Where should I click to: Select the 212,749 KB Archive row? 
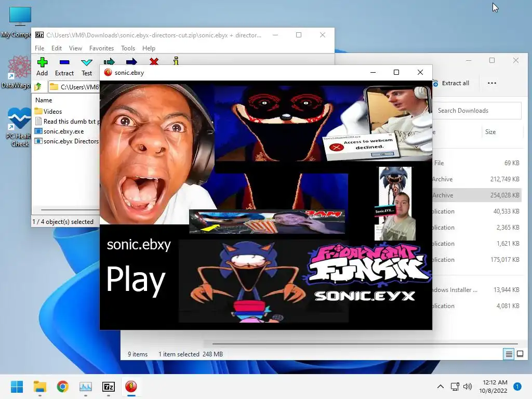[x=476, y=179]
